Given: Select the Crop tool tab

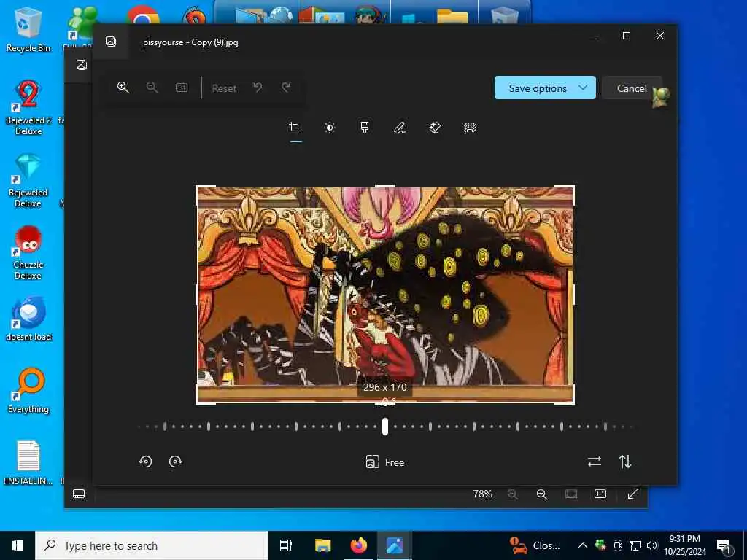Looking at the screenshot, I should click(x=295, y=127).
